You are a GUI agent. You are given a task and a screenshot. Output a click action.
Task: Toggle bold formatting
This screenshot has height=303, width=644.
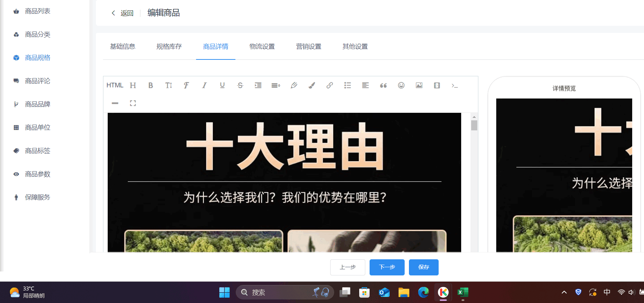(x=151, y=85)
